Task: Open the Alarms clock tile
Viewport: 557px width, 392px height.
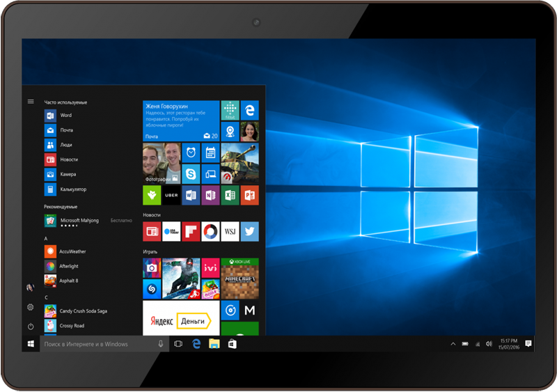Action: tap(191, 152)
